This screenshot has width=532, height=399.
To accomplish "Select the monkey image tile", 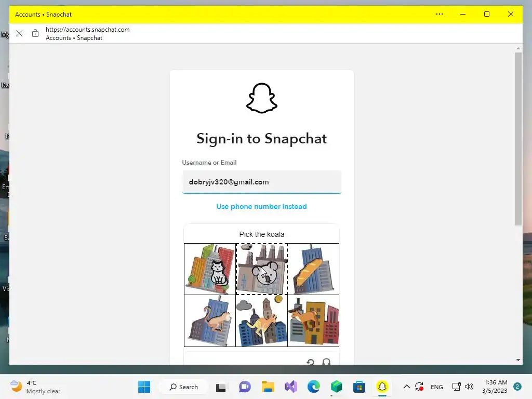I will coord(210,321).
